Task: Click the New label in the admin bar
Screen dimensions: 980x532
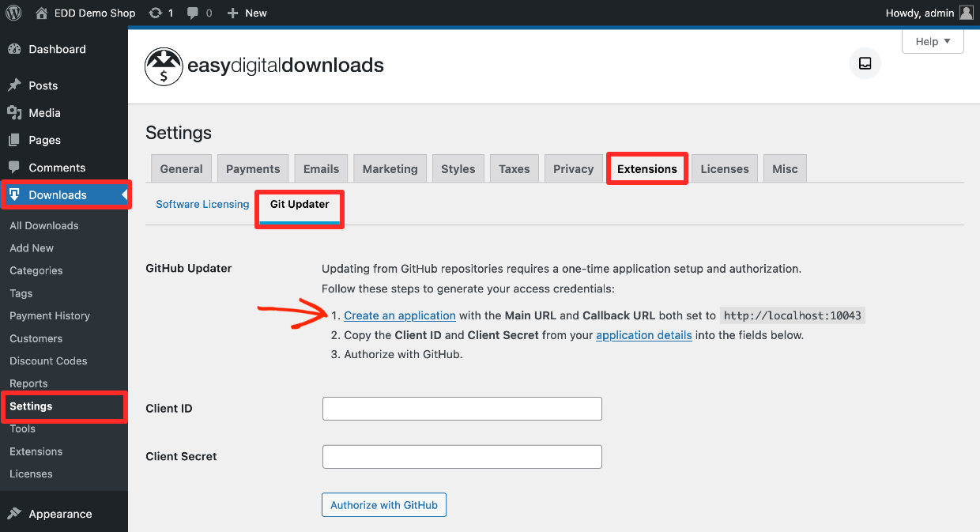Action: tap(256, 13)
